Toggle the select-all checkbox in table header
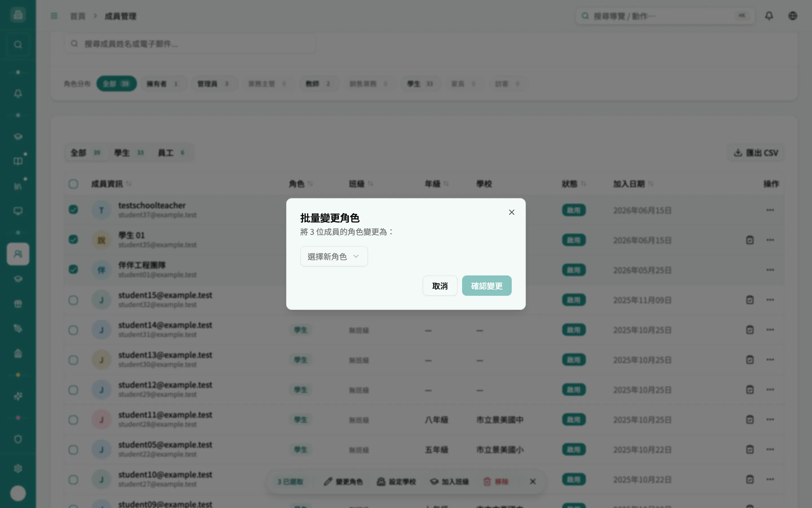The image size is (812, 508). [73, 184]
